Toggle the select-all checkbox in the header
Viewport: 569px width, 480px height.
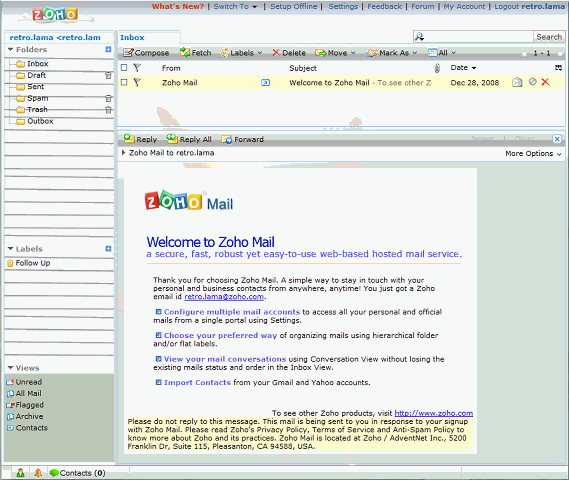(x=124, y=67)
